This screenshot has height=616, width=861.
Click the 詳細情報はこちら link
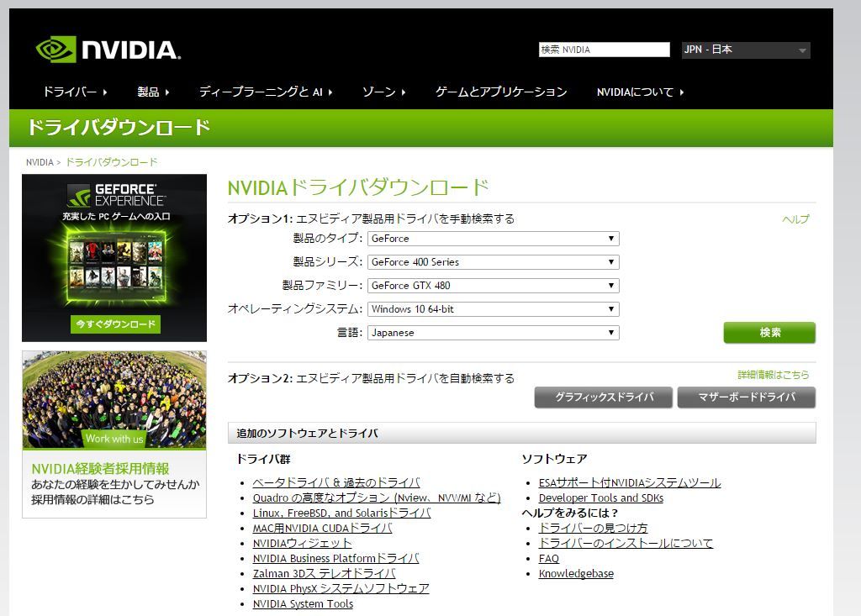pyautogui.click(x=774, y=375)
